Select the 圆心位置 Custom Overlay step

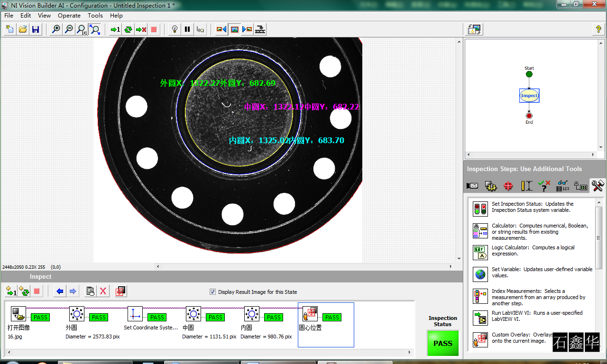tap(326, 325)
